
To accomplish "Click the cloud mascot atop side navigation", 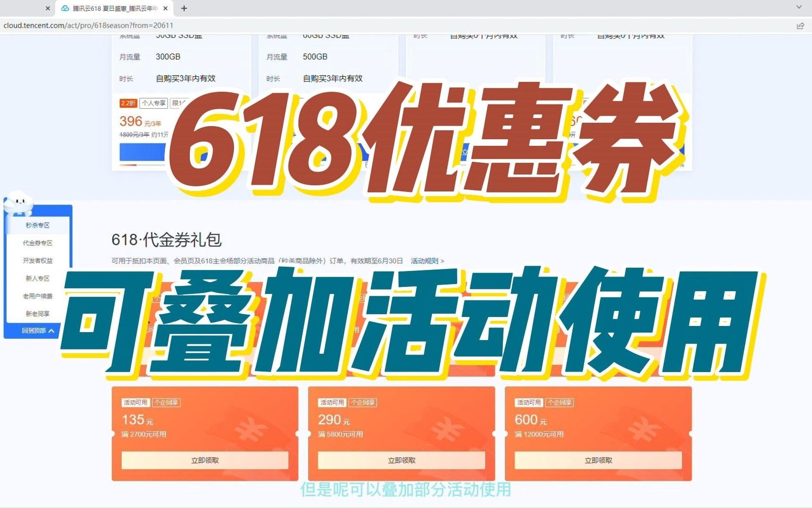I will (19, 204).
